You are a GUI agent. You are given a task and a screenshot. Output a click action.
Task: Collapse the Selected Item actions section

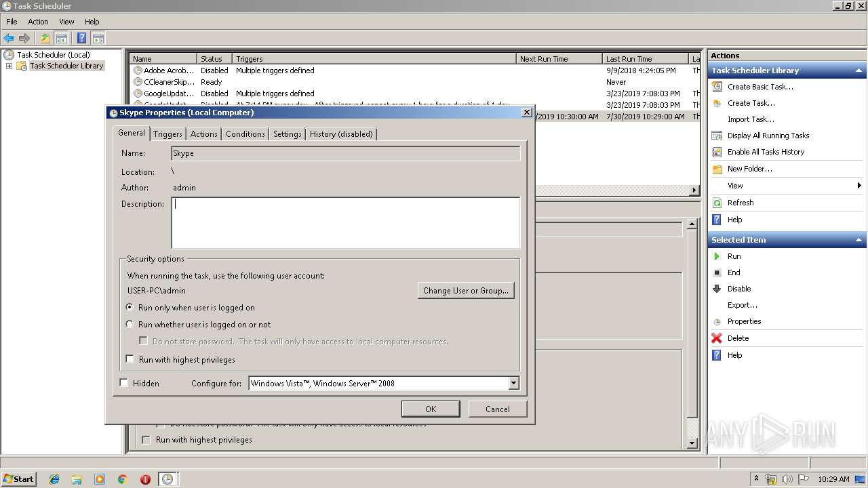pyautogui.click(x=859, y=240)
